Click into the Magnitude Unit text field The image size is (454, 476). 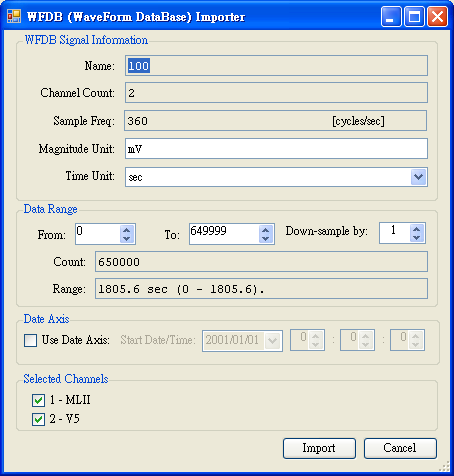click(x=276, y=149)
